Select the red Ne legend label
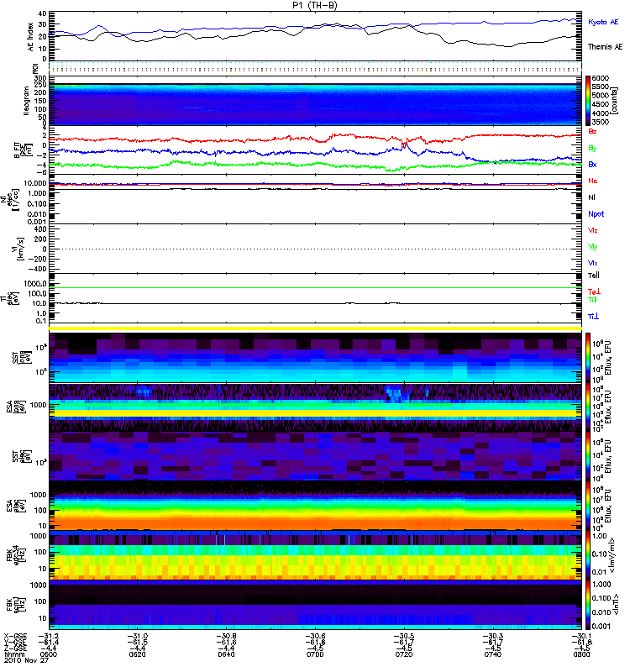This screenshot has height=672, width=630. (x=593, y=181)
